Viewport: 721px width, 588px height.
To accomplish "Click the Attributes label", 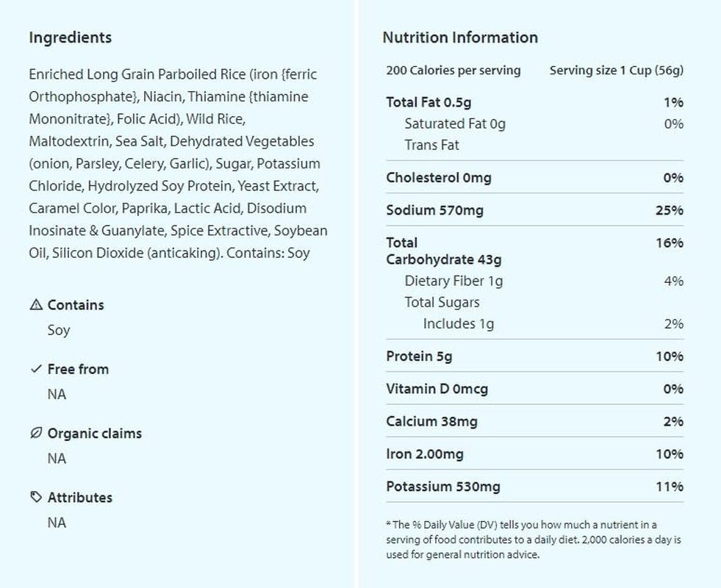I will pyautogui.click(x=80, y=498).
